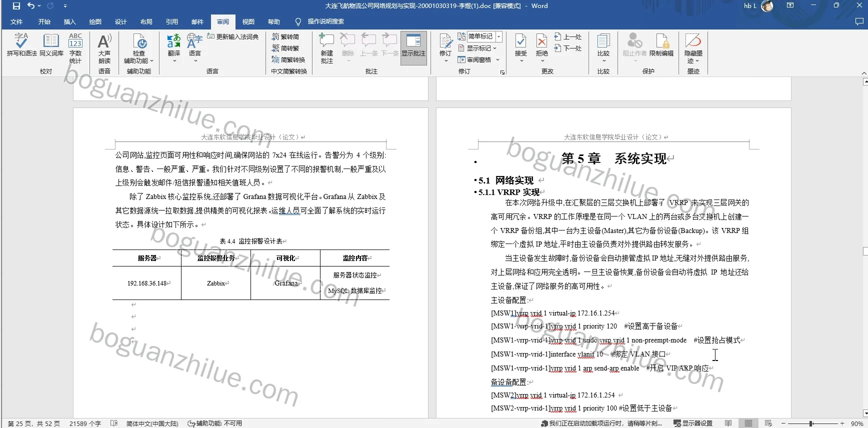The width and height of the screenshot is (868, 428).
Task: Click the word count 21589 个字 in status bar
Action: click(x=85, y=423)
